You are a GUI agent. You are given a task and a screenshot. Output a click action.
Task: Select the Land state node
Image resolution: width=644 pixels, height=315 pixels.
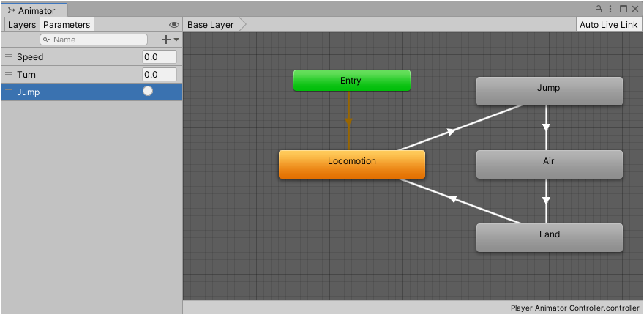coord(549,237)
